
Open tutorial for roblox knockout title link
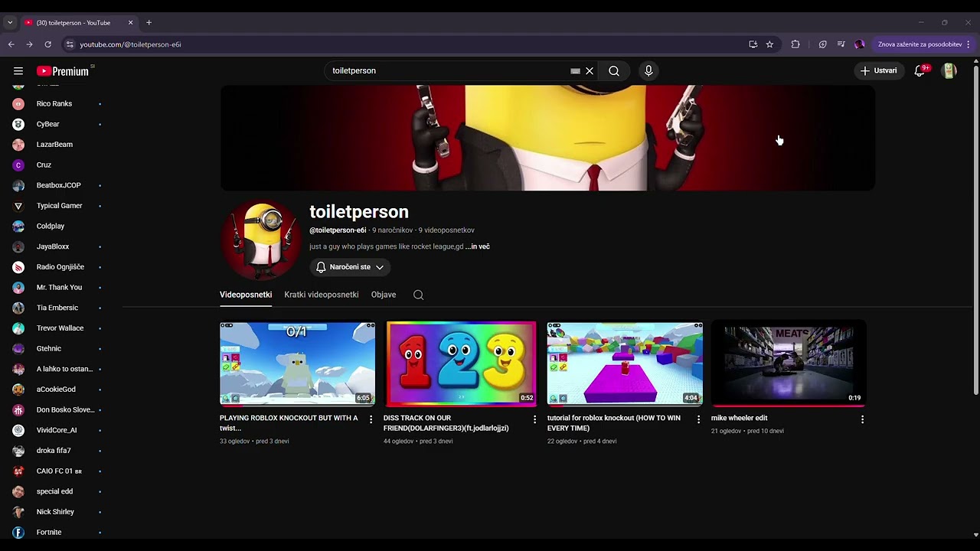tap(614, 423)
